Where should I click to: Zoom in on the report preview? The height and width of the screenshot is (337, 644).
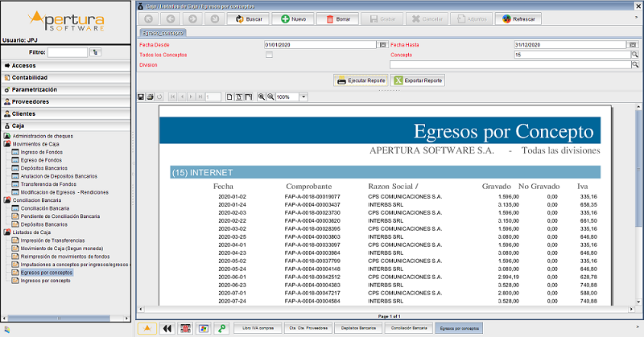(x=262, y=97)
